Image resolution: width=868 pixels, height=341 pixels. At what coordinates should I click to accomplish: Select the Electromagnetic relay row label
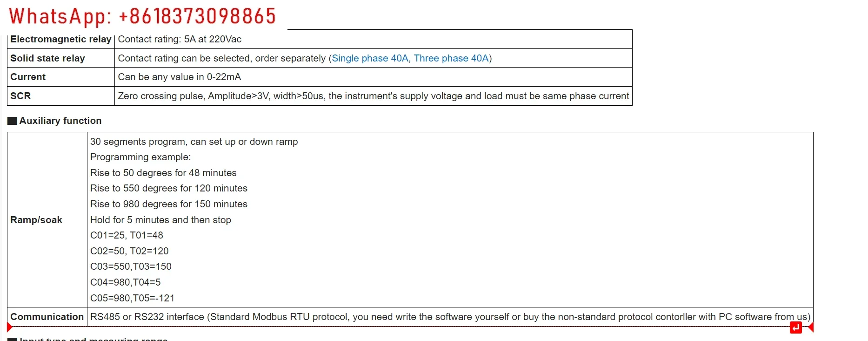[61, 39]
